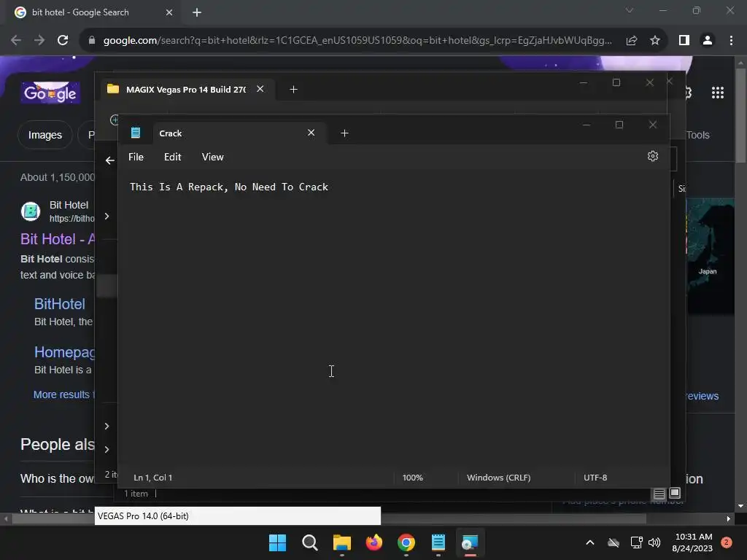Click the 100% zoom status entry
Image resolution: width=747 pixels, height=560 pixels.
pos(413,477)
